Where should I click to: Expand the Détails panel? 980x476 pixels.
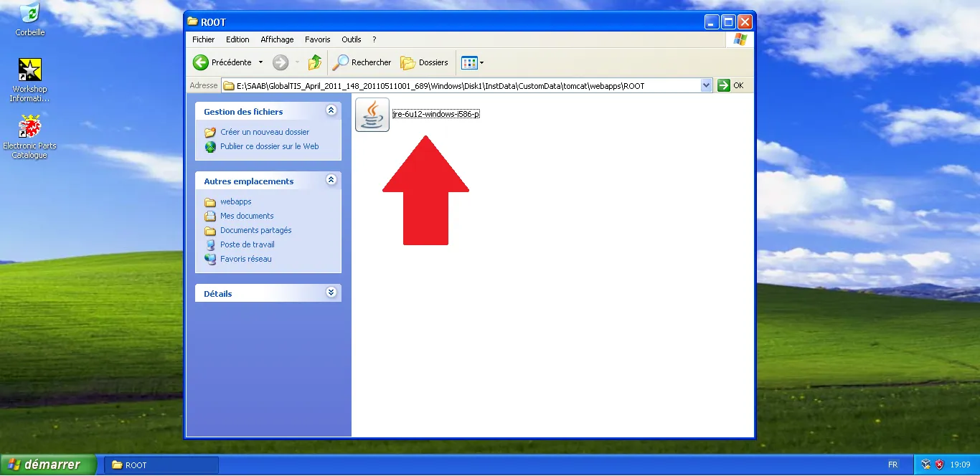[x=331, y=292]
